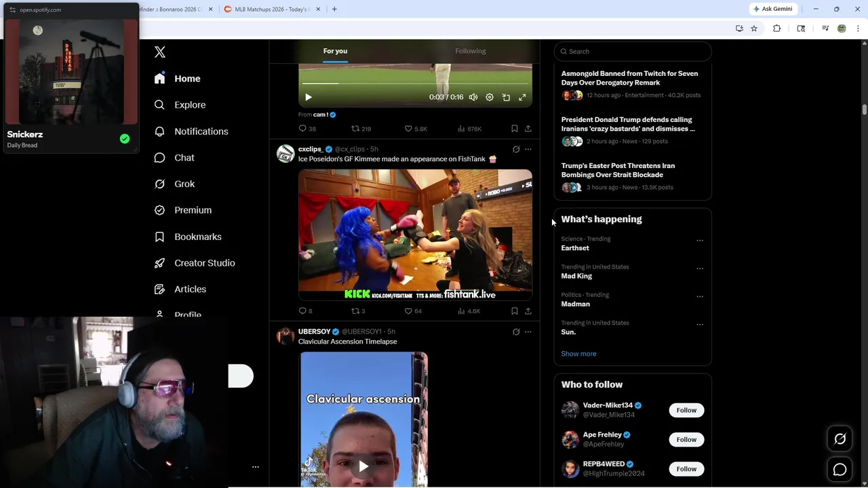The width and height of the screenshot is (868, 488).
Task: Open more options for Earthset trend
Action: 700,241
